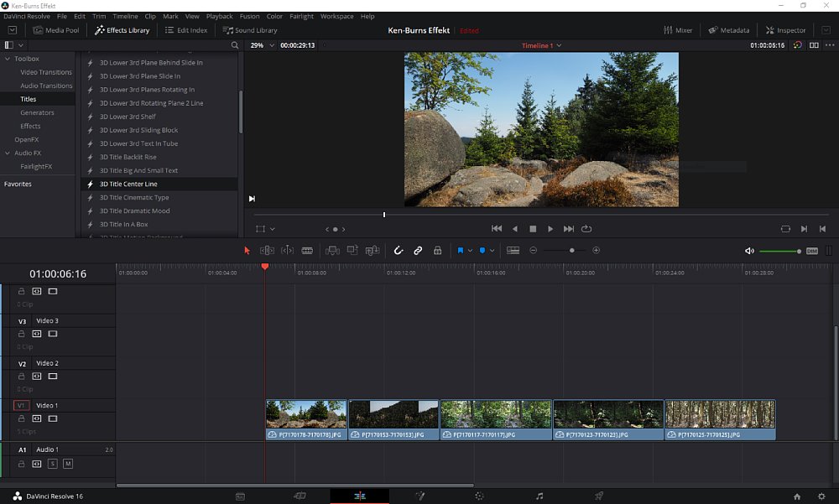This screenshot has height=504, width=839.
Task: Click the search icon in Effects Library
Action: [235, 44]
